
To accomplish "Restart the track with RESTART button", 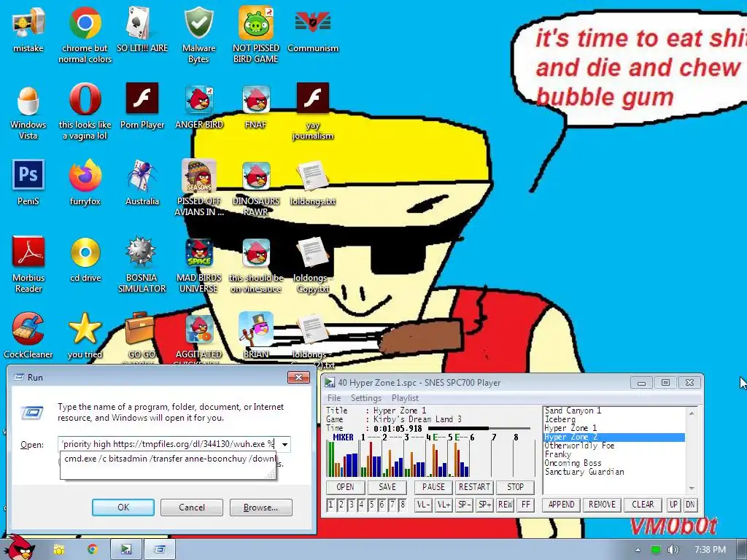I will 474,487.
